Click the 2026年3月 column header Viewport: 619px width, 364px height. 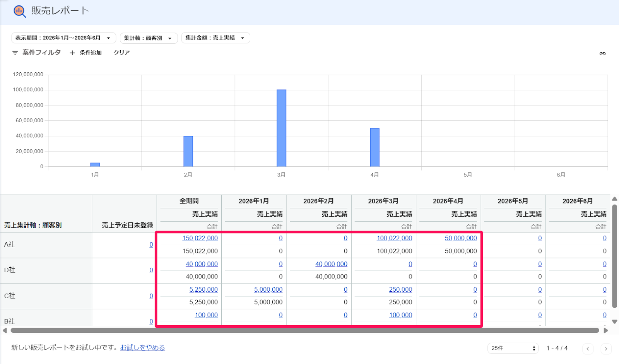[x=383, y=201]
